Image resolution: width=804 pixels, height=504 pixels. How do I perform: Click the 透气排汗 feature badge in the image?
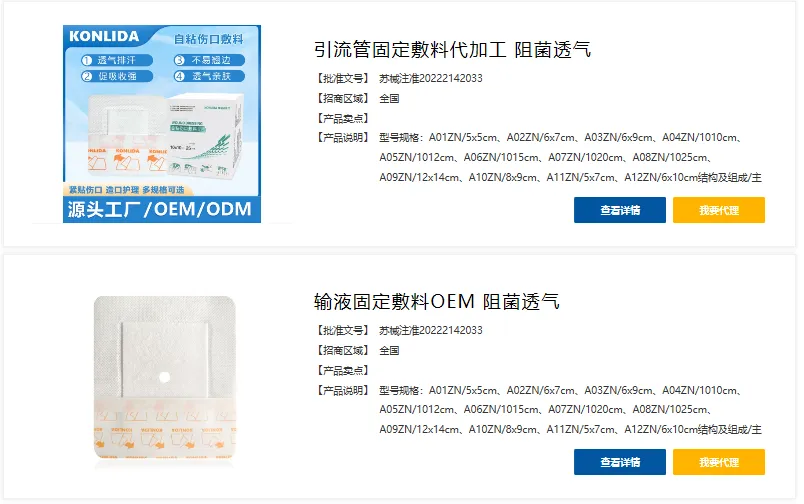pyautogui.click(x=116, y=60)
